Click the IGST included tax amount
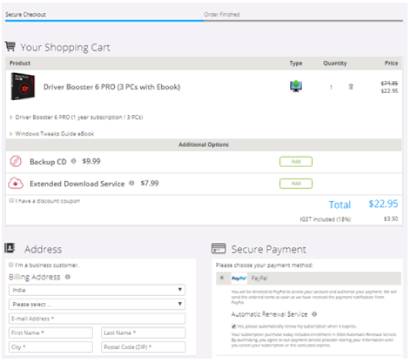This screenshot has width=412, height=360. (391, 219)
